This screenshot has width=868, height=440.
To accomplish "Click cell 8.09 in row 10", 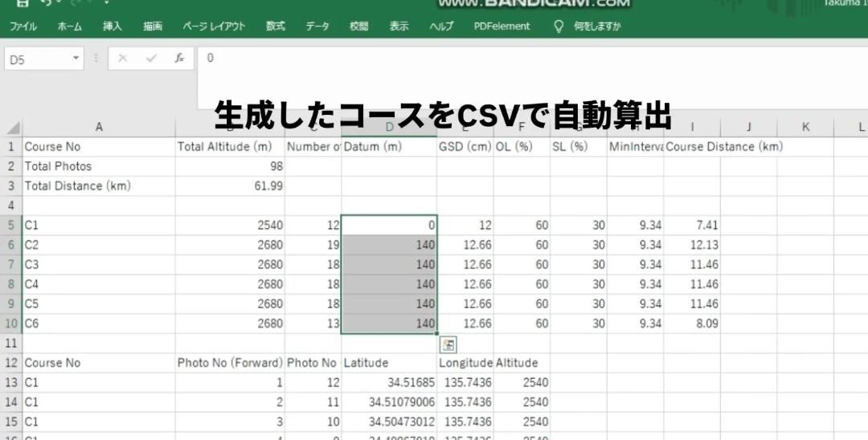I will point(692,324).
